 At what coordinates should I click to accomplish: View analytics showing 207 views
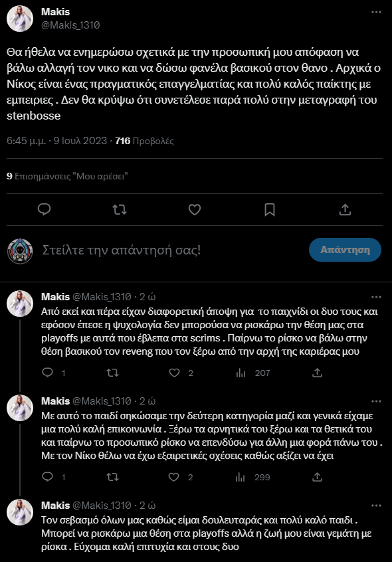[252, 373]
